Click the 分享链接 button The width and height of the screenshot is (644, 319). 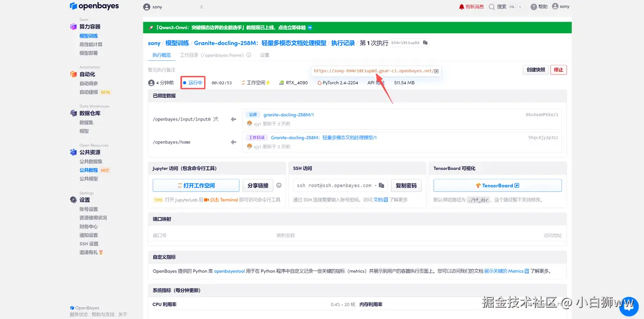[258, 185]
